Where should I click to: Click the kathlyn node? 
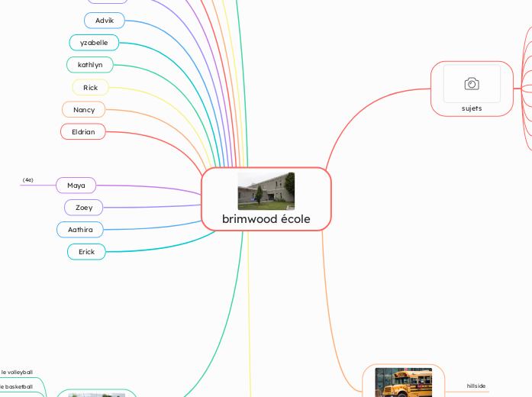coord(90,65)
